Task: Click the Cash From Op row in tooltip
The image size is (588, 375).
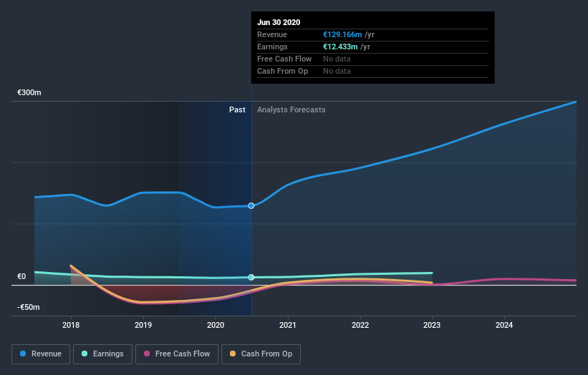Action: (372, 71)
